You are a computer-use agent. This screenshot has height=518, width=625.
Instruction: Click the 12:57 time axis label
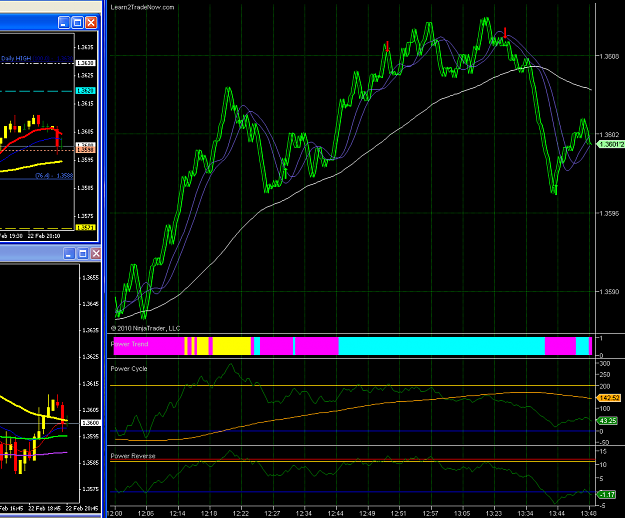point(430,513)
